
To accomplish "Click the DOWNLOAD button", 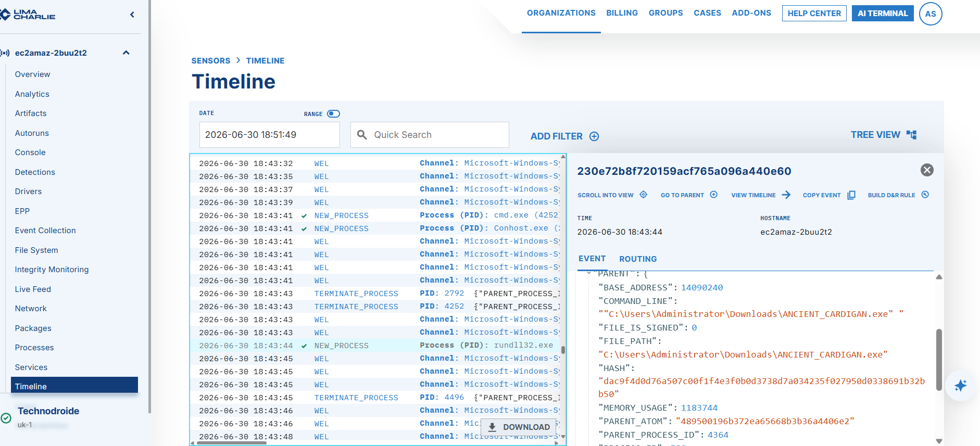I will tap(519, 427).
